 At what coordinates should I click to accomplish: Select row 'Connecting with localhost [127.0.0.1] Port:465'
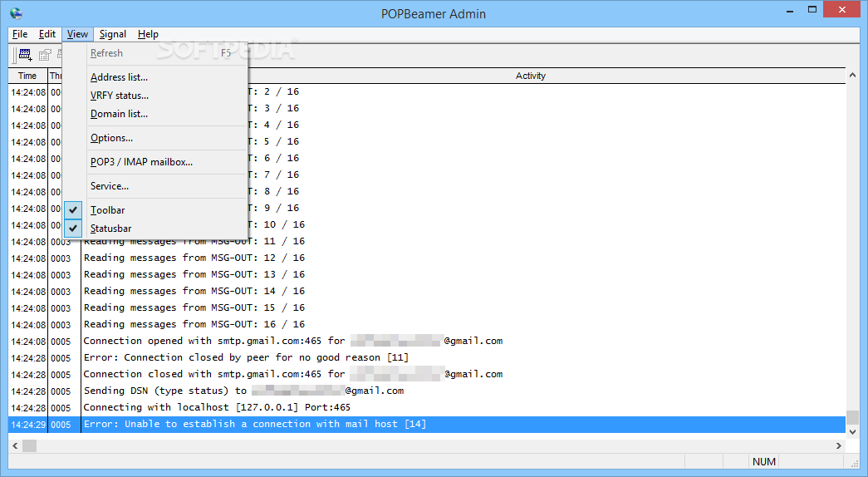coord(427,408)
